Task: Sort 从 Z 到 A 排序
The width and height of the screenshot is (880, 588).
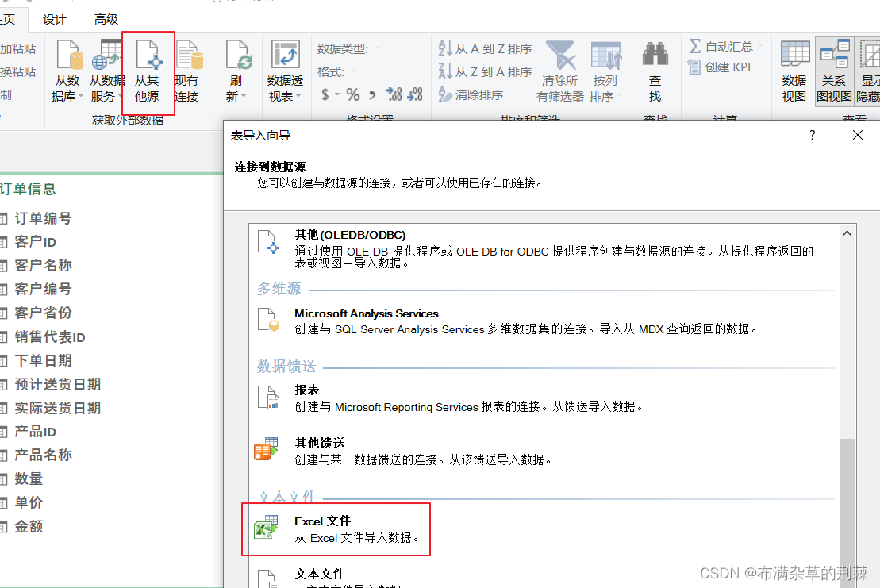Action: pos(485,72)
